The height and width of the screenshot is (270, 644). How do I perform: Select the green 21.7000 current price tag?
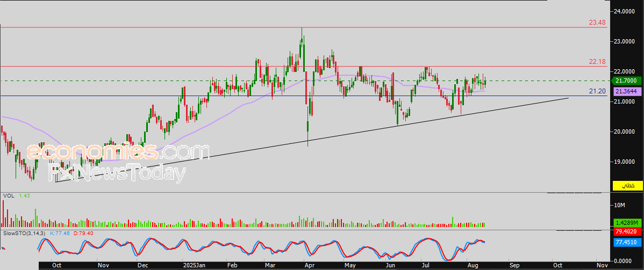627,81
